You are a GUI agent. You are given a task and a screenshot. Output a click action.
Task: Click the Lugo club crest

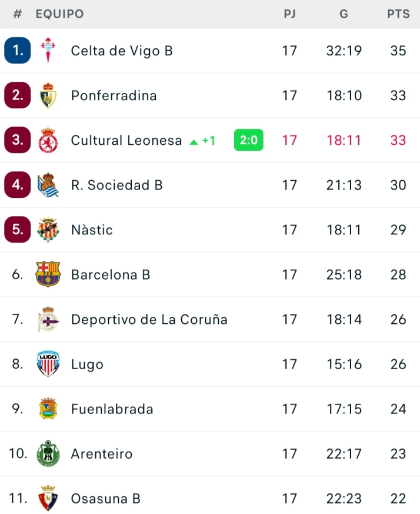48,364
